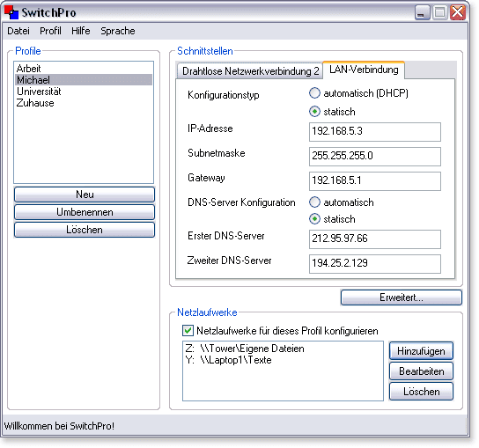This screenshot has height=448, width=479.
Task: Switch to Drahtlose Netzwerkverbindung 2 tab
Action: [250, 71]
